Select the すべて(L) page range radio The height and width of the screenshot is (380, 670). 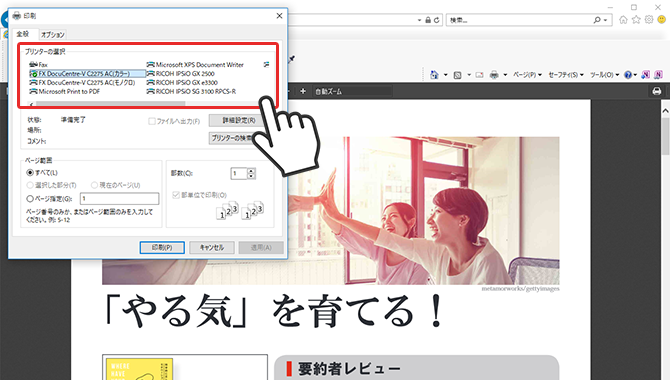pyautogui.click(x=30, y=173)
